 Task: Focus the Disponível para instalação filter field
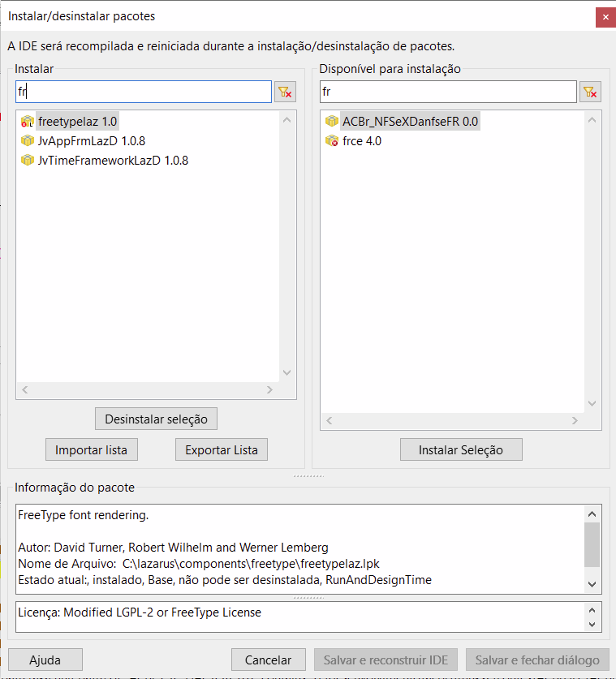pos(448,92)
